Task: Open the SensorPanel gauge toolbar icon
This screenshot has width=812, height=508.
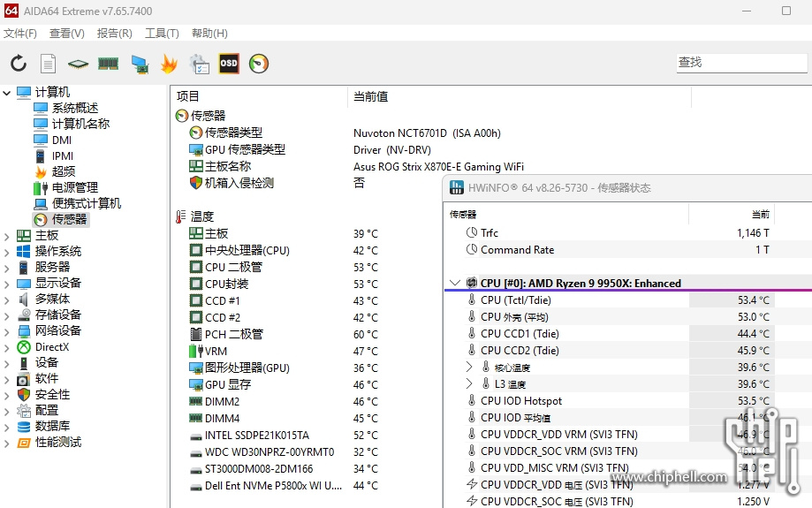Action: [x=258, y=64]
